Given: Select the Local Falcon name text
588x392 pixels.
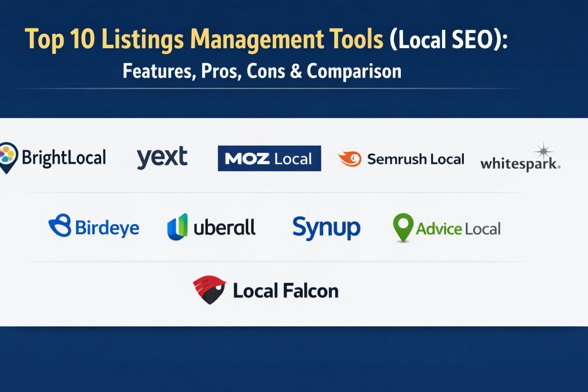Looking at the screenshot, I should point(285,291).
